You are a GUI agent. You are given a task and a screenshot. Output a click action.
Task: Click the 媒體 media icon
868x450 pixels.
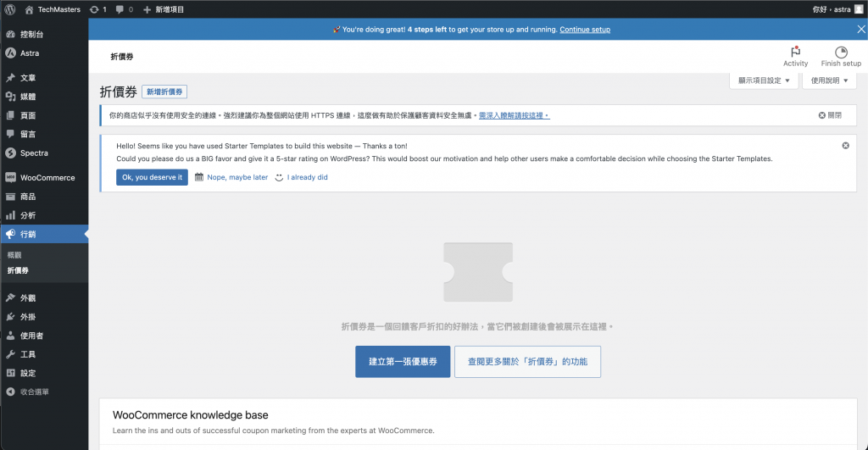pyautogui.click(x=10, y=97)
